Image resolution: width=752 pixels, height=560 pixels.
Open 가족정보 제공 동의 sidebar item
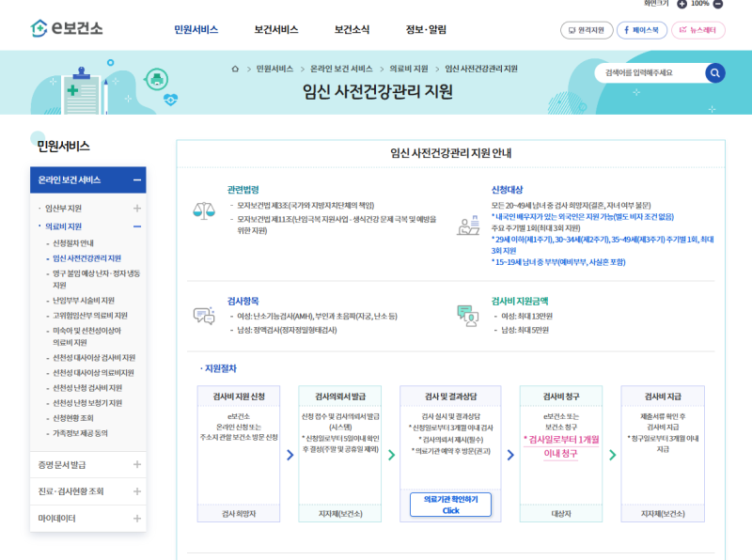click(x=80, y=433)
